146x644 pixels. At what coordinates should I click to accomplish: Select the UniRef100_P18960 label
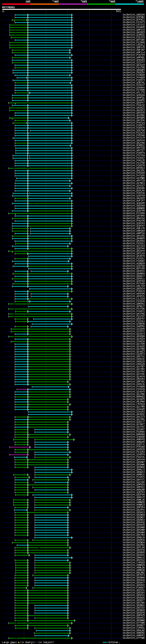pos(133,261)
